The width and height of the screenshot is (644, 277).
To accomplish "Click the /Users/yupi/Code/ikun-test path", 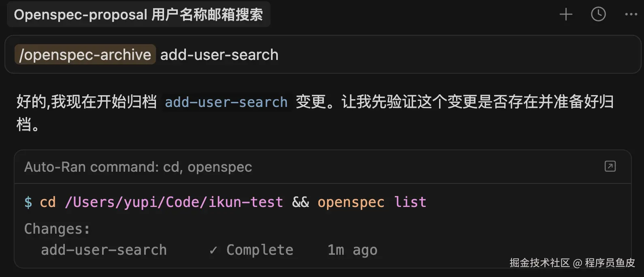I will click(174, 202).
